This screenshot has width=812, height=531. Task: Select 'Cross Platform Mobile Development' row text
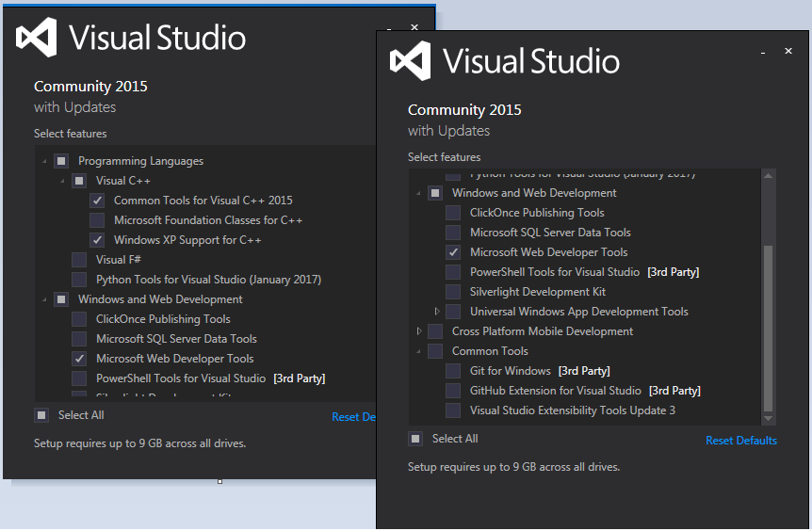(x=543, y=331)
